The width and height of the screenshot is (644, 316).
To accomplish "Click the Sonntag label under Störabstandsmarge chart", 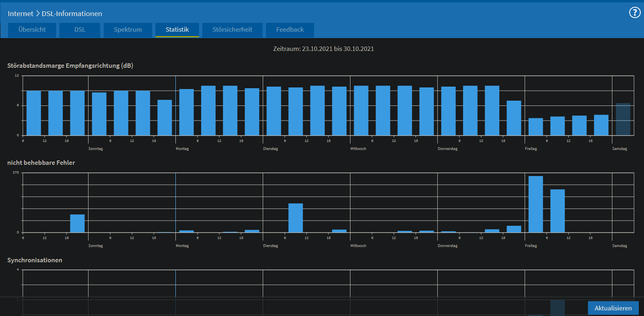I will 96,149.
